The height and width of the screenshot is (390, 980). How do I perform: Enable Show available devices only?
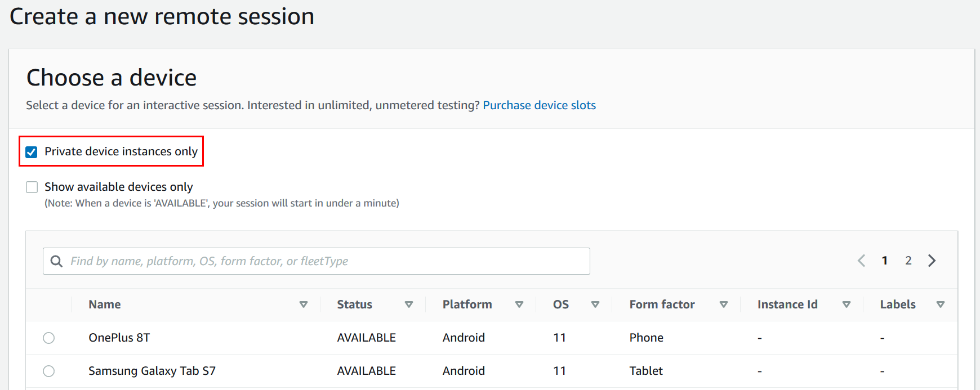(32, 187)
